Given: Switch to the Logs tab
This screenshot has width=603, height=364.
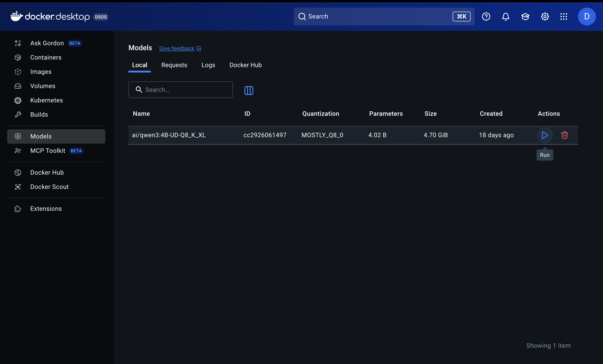Looking at the screenshot, I should [208, 65].
